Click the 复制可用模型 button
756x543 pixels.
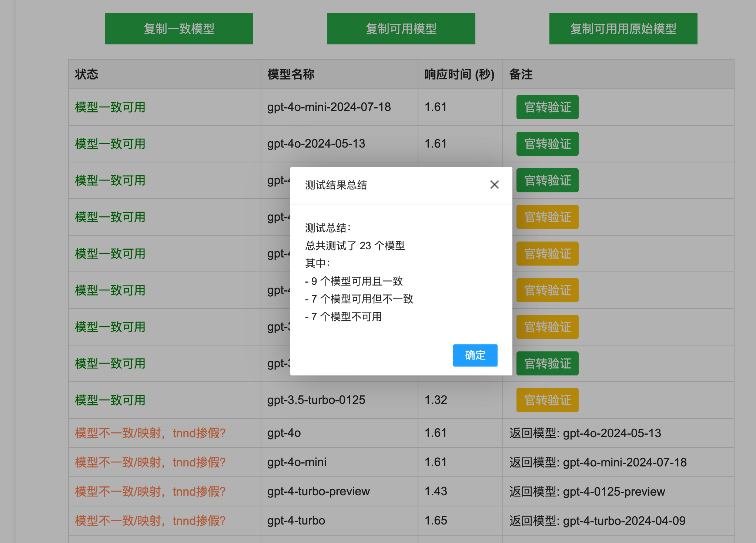tap(401, 29)
